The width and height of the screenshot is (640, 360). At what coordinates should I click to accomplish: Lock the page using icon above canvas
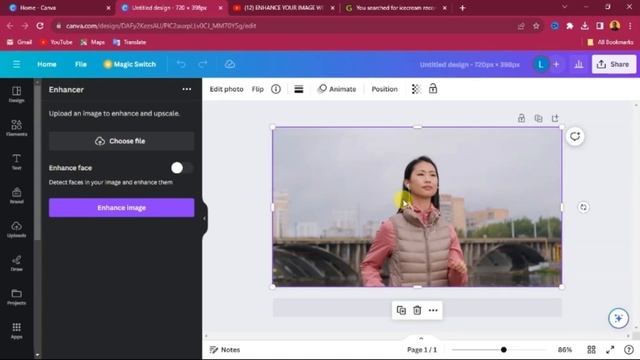coord(521,118)
